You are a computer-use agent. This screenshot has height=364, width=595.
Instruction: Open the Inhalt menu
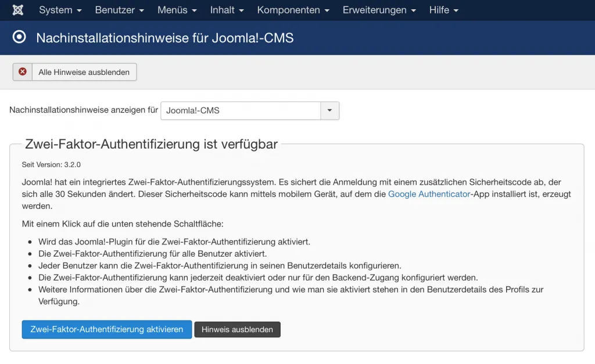[x=227, y=10]
